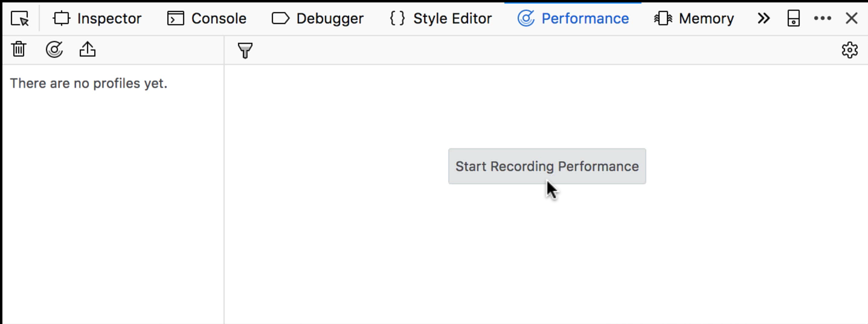This screenshot has height=324, width=868.
Task: Click the divider beside the profiles list
Action: [x=224, y=193]
